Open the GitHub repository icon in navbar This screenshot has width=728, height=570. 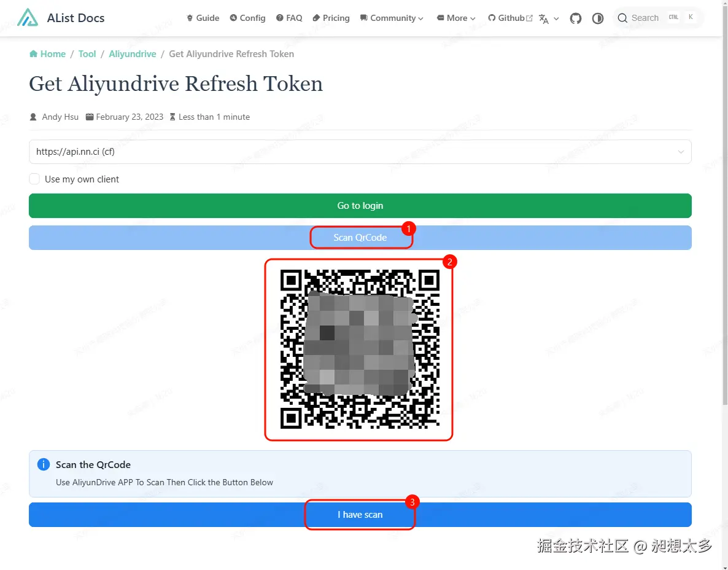pos(576,18)
